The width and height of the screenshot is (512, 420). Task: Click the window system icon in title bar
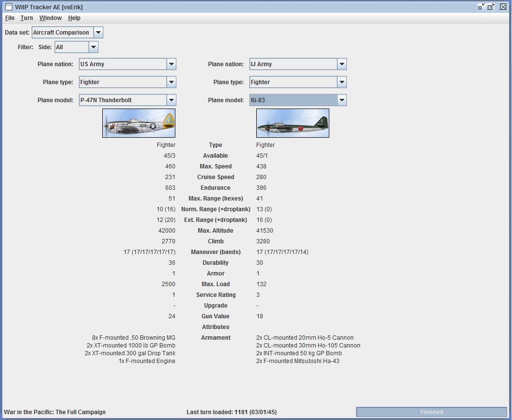pyautogui.click(x=9, y=7)
